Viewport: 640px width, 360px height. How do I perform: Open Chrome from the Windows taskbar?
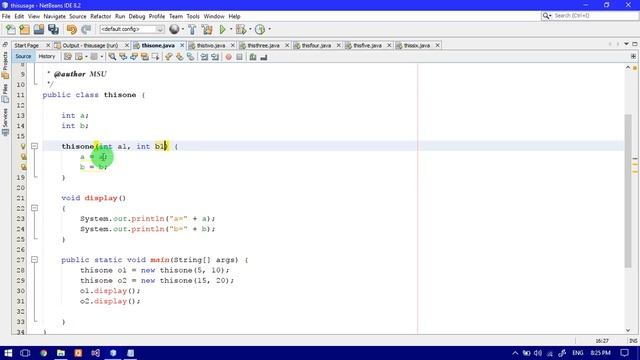coord(43,353)
